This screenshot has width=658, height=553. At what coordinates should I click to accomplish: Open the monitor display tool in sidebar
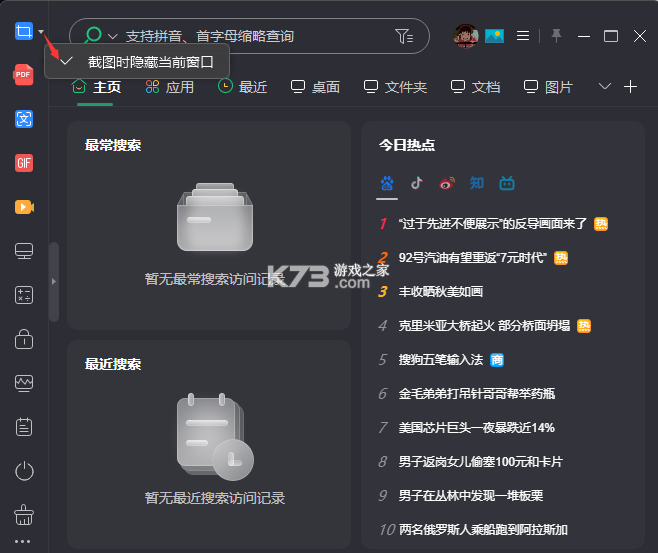pos(24,251)
